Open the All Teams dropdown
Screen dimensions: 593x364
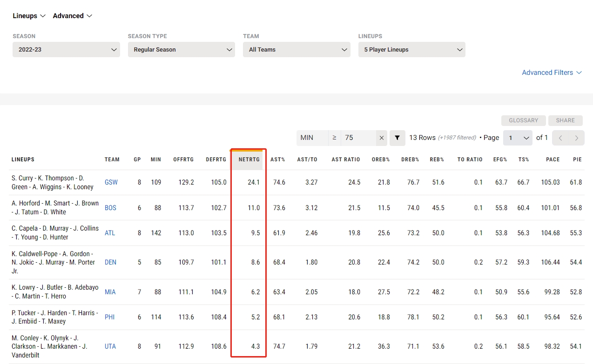(296, 50)
